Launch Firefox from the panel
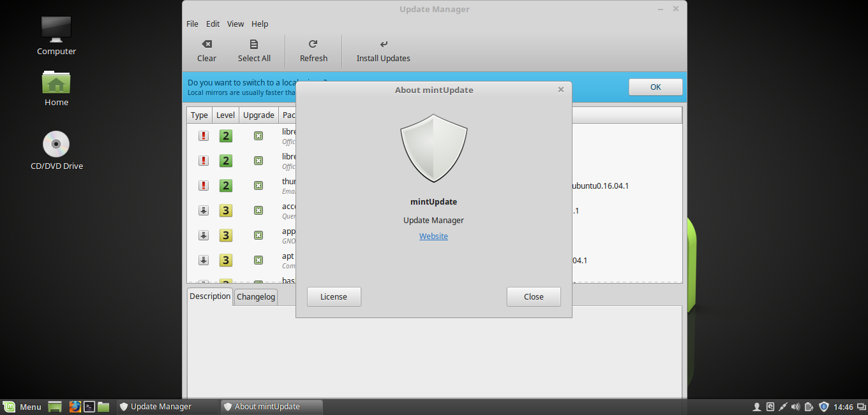Image resolution: width=868 pixels, height=415 pixels. (x=75, y=407)
